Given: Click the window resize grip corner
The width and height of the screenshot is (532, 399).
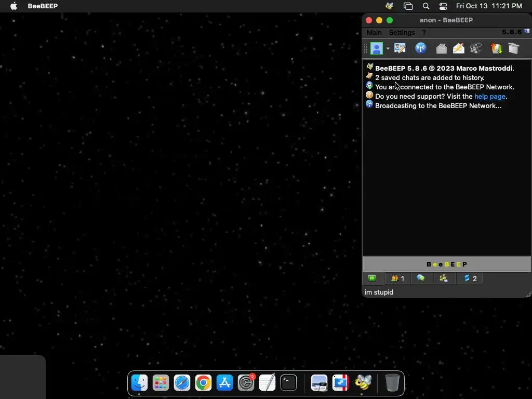Looking at the screenshot, I should point(528,294).
